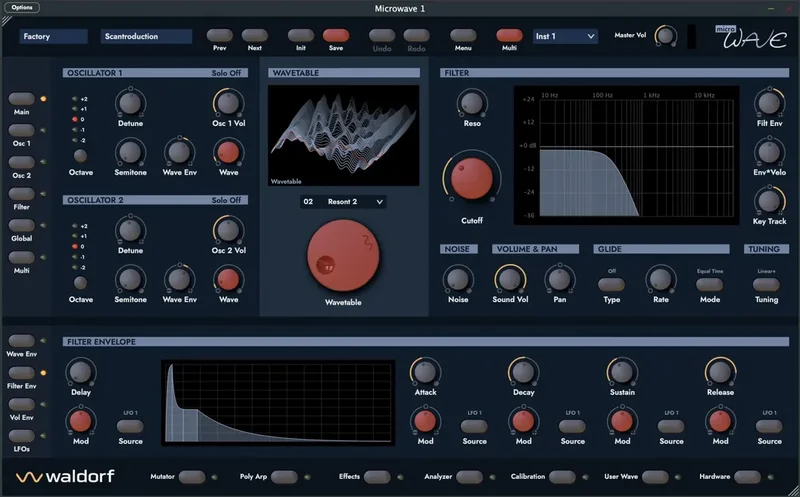Click the Options button

click(21, 8)
